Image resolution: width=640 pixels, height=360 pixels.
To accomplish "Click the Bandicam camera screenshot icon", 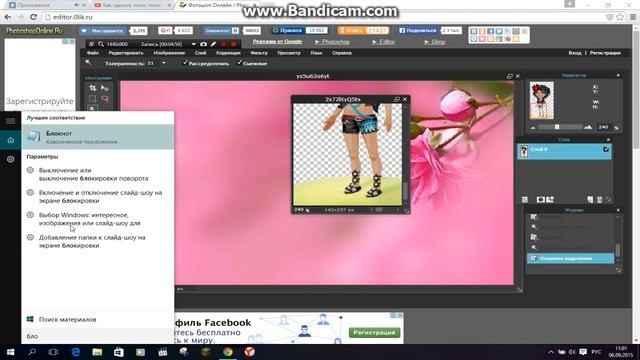I will tap(203, 44).
